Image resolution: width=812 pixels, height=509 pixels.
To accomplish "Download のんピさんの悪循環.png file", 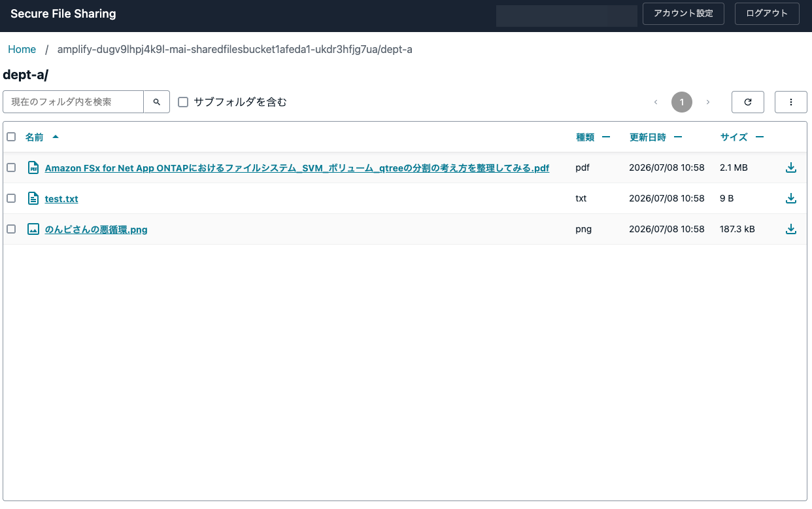I will tap(791, 229).
